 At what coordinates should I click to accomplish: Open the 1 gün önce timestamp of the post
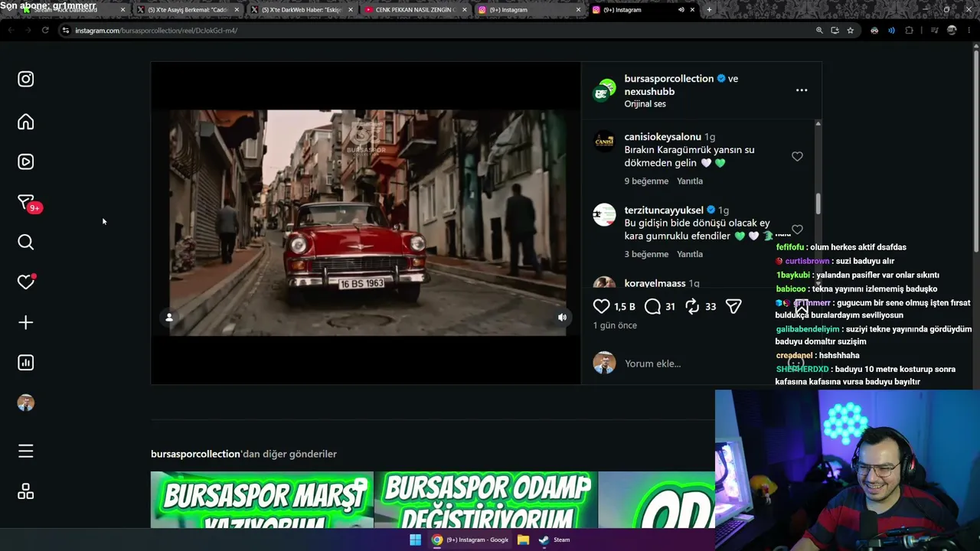(615, 325)
